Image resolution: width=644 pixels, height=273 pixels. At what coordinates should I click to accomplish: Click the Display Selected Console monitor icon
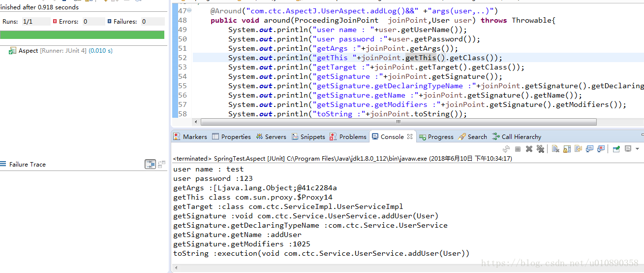click(x=628, y=149)
